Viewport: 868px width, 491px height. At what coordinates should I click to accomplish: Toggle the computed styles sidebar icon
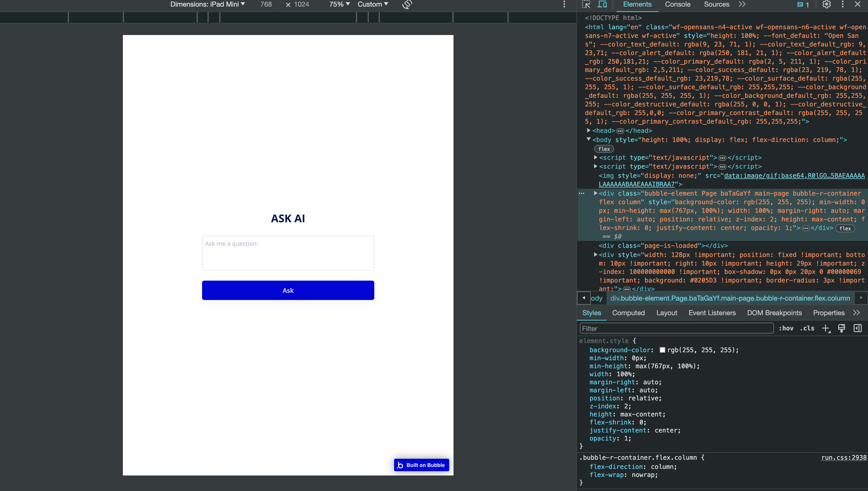pyautogui.click(x=858, y=328)
